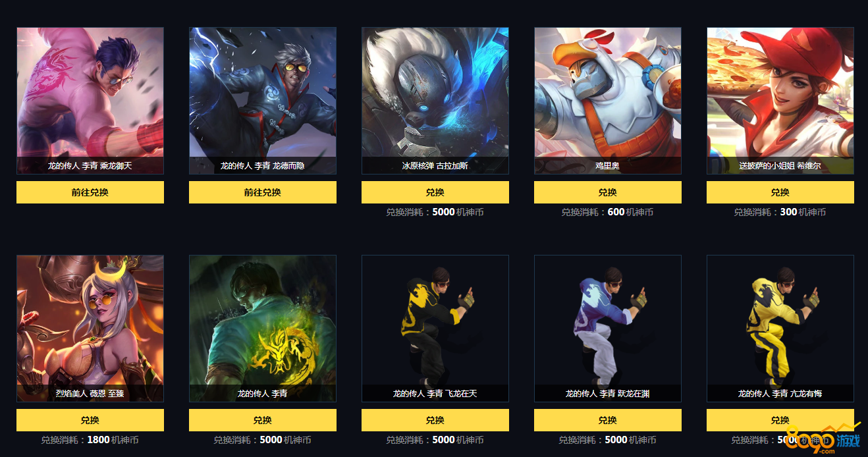Open the 烈焰美人 薇恩 至臻 skin image
Screen dimensions: 868x457
point(90,329)
